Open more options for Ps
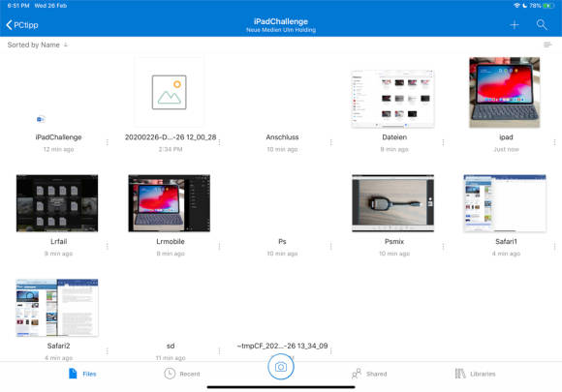The height and width of the screenshot is (392, 562). pyautogui.click(x=330, y=246)
